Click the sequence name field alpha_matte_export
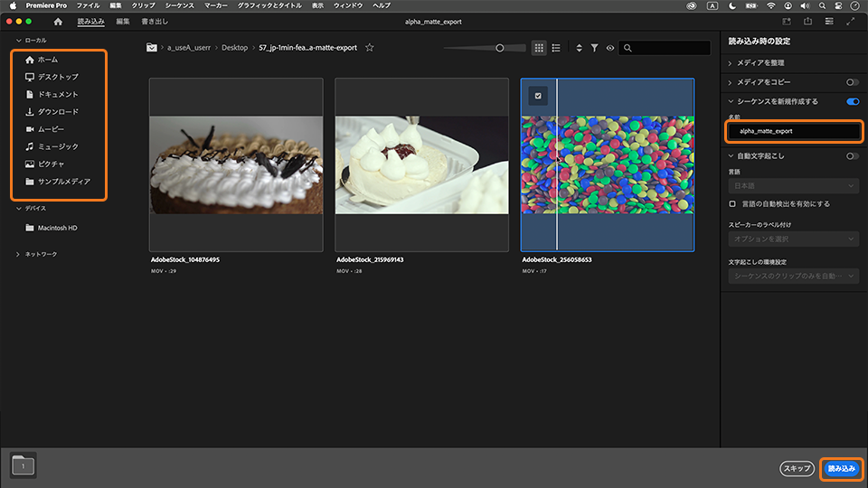 click(794, 131)
